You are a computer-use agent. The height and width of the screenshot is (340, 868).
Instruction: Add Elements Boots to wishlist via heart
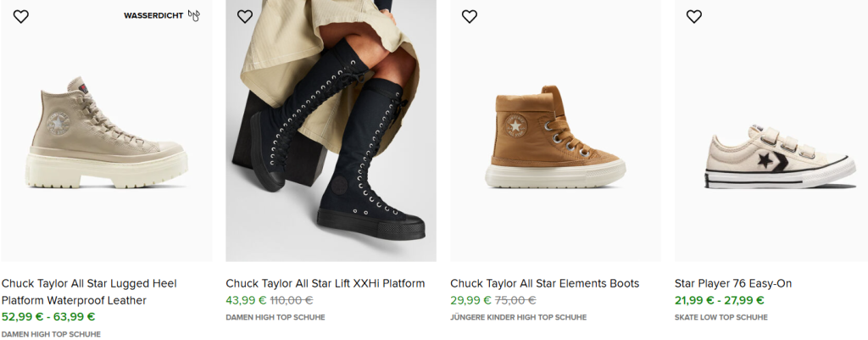point(470,16)
